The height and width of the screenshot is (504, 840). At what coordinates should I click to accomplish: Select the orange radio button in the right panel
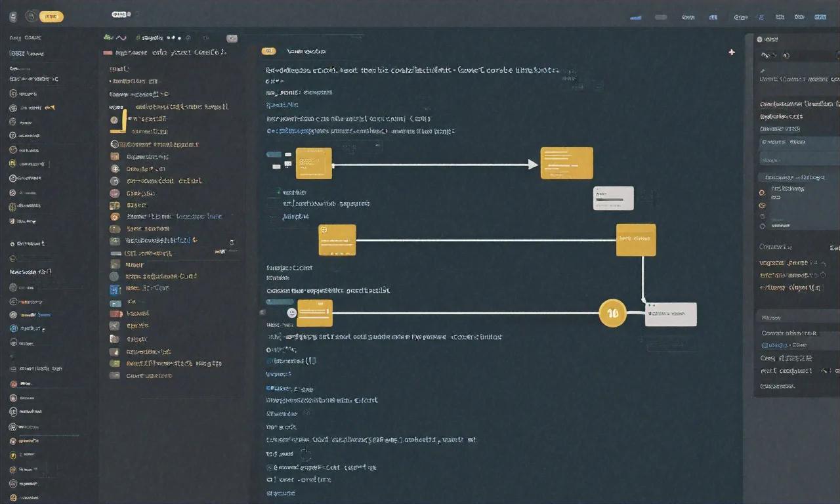(762, 192)
